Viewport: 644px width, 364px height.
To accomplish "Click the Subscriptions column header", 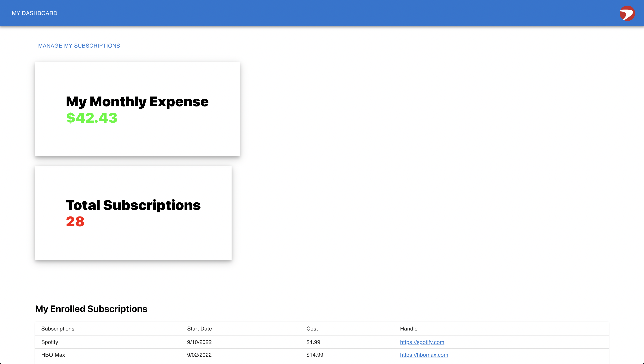I will click(x=58, y=329).
